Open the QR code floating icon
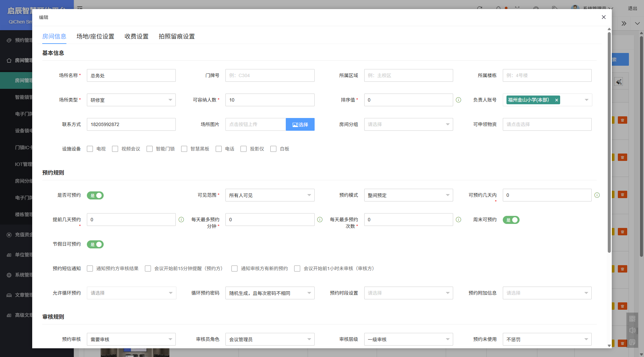644x357 pixels. (x=632, y=318)
